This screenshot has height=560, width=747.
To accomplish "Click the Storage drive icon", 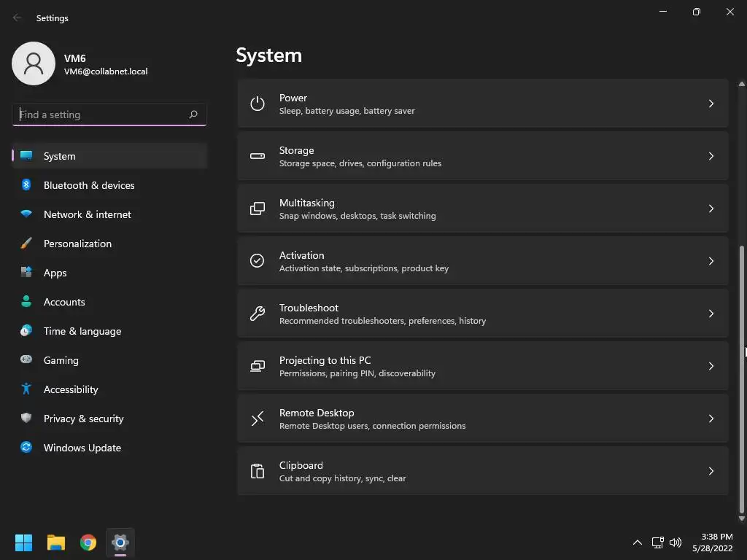I will pos(257,156).
